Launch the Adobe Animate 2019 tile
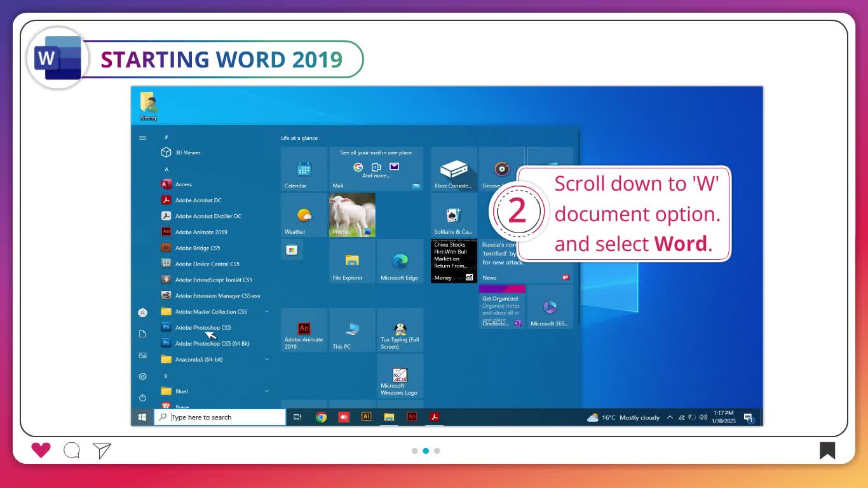 [304, 330]
